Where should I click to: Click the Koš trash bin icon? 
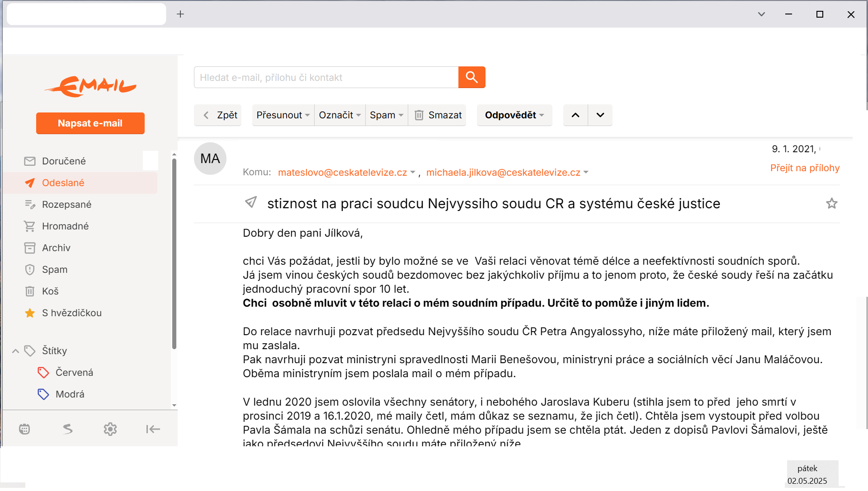(30, 291)
